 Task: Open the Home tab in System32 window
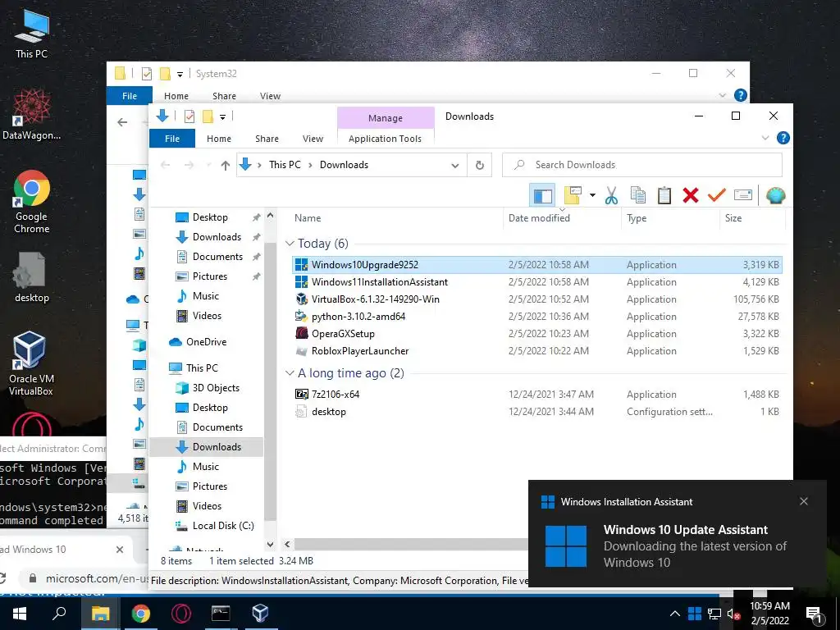click(176, 96)
